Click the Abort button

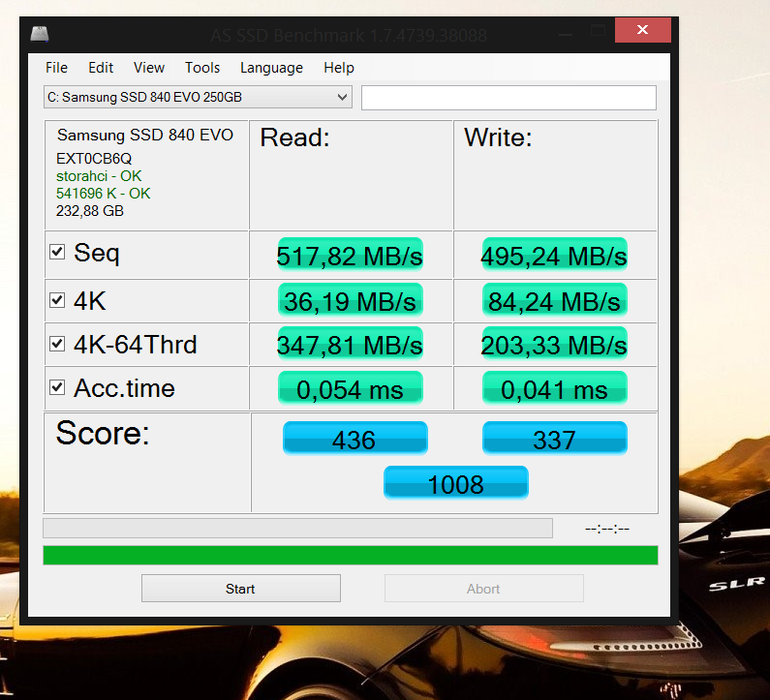(x=483, y=589)
